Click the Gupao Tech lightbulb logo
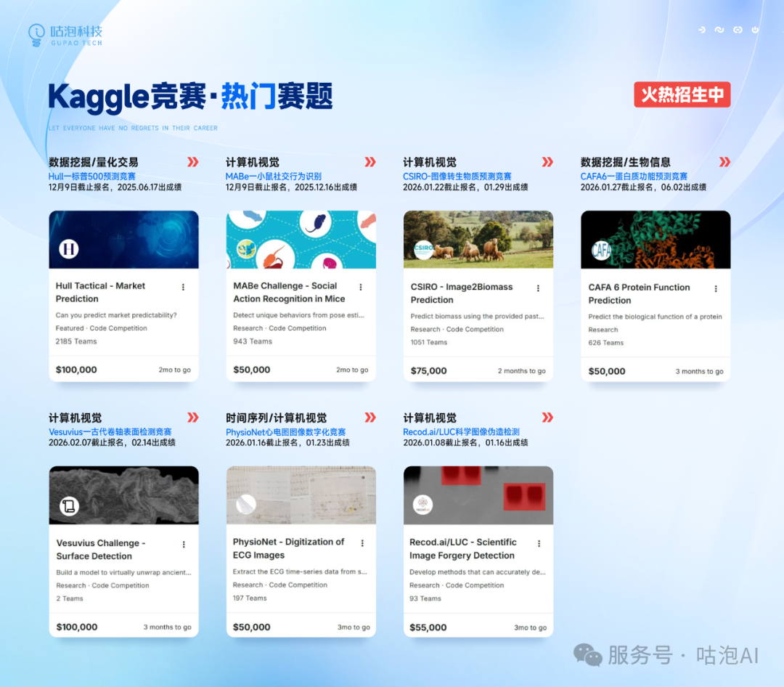Screen dimensions: 784x687 tap(36, 35)
